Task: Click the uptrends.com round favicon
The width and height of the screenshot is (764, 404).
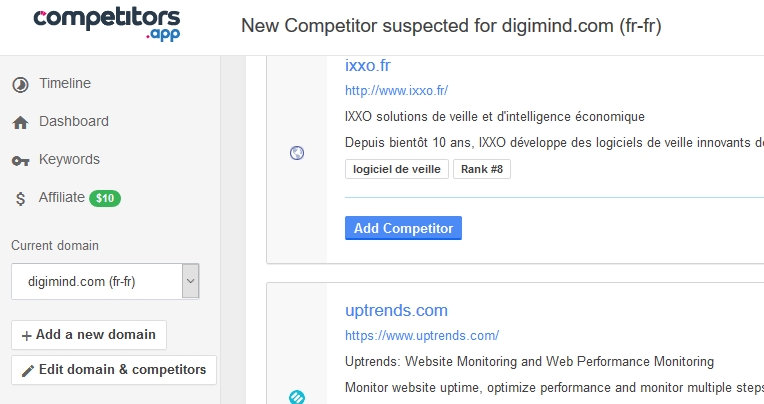Action: click(297, 397)
